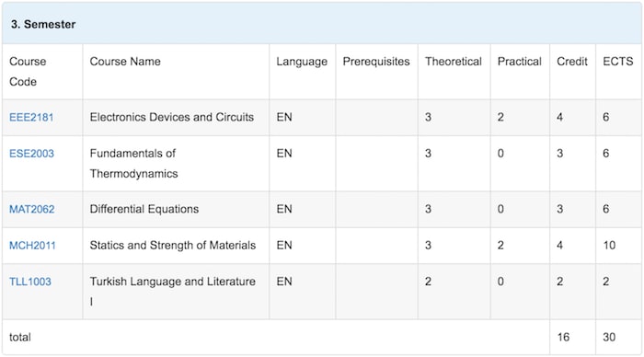
Task: Click the Practical column header
Action: pos(520,62)
